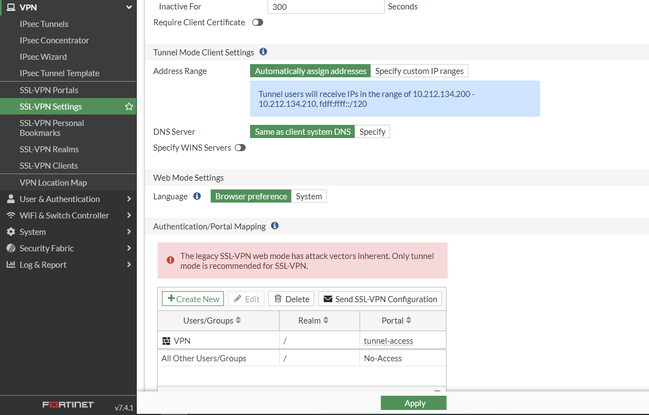This screenshot has width=649, height=415.
Task: Select Specify custom IP ranges option
Action: (419, 71)
